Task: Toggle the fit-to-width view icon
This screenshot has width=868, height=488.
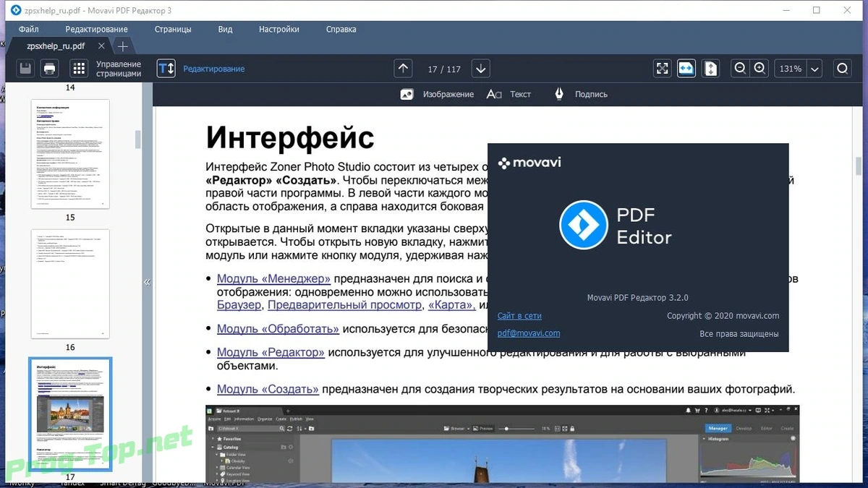Action: (x=686, y=69)
